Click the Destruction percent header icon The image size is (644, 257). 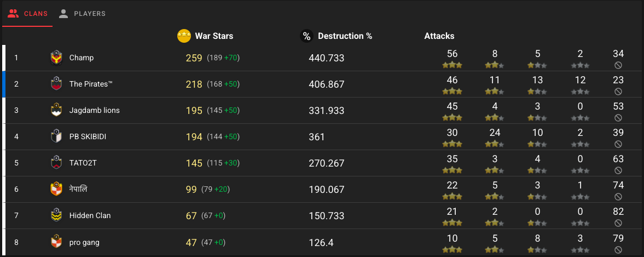click(306, 36)
